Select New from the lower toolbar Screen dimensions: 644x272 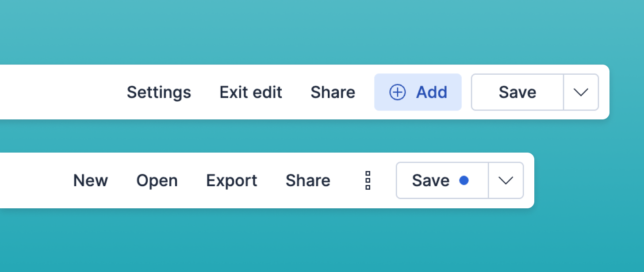pyautogui.click(x=91, y=180)
